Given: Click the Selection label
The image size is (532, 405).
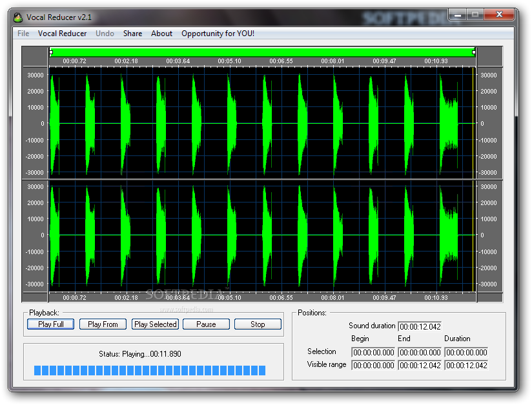Looking at the screenshot, I should point(322,351).
